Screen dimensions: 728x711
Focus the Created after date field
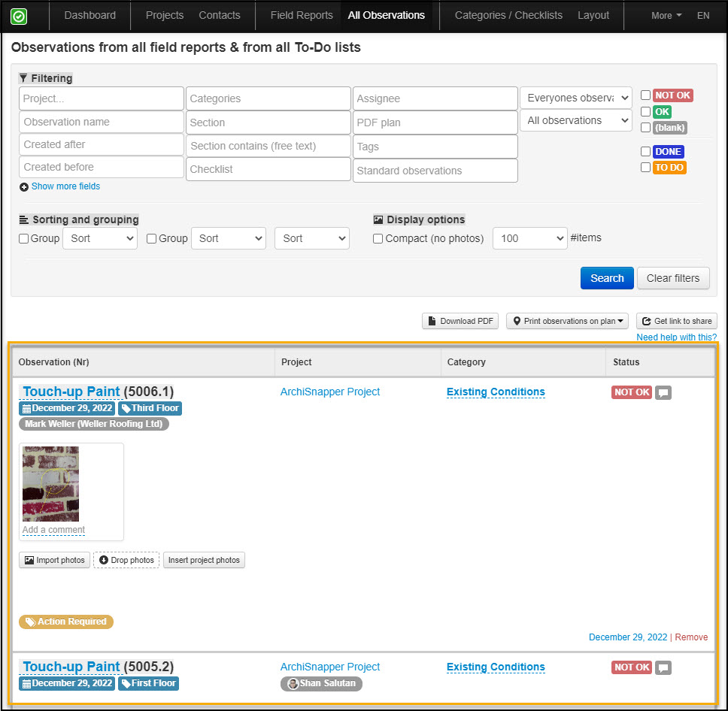tap(102, 145)
